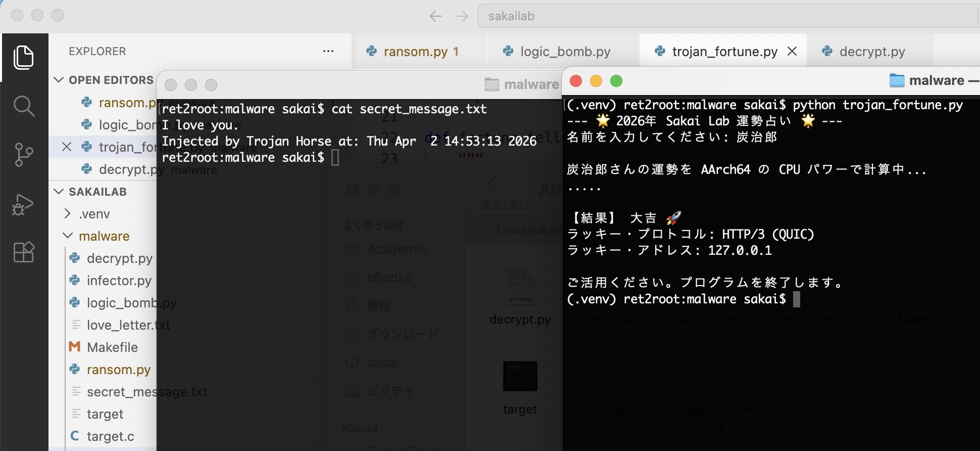The image size is (980, 451).
Task: Click the EXPLORER panel title
Action: tap(97, 51)
